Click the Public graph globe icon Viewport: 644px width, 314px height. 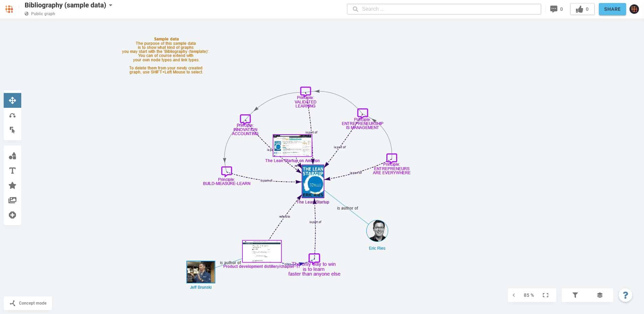click(27, 14)
